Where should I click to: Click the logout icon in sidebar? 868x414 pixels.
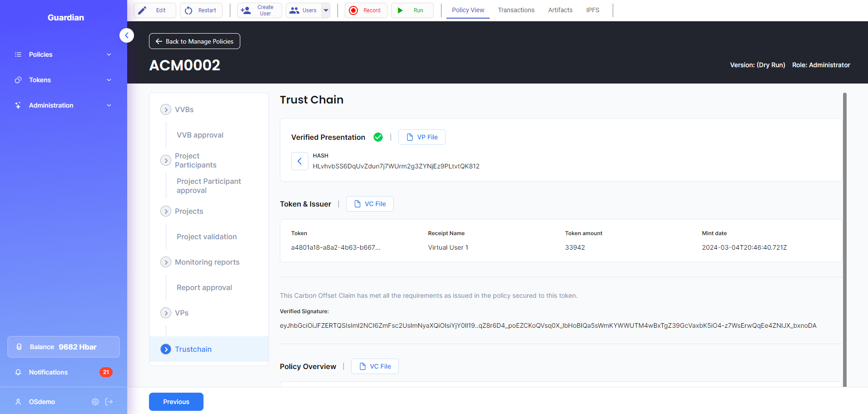[x=109, y=402]
